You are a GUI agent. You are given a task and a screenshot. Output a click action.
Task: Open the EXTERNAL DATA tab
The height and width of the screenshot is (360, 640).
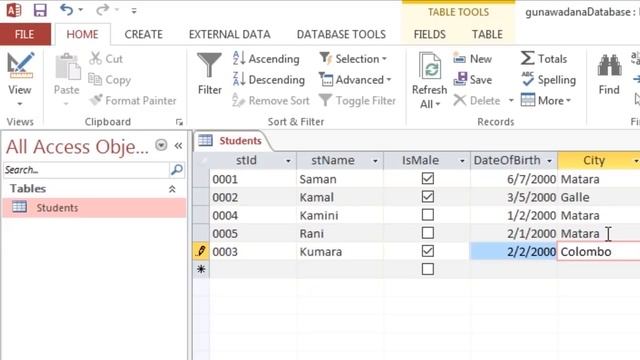[x=229, y=34]
